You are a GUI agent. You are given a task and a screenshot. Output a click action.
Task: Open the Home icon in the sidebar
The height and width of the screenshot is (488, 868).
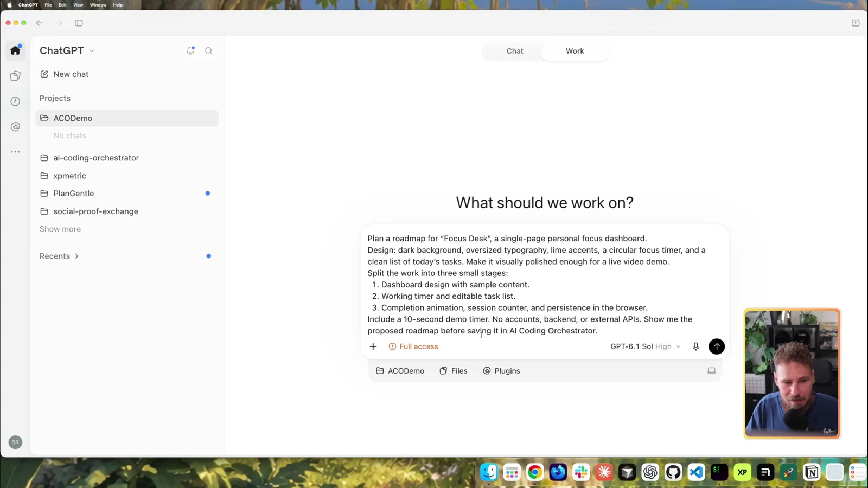tap(15, 50)
